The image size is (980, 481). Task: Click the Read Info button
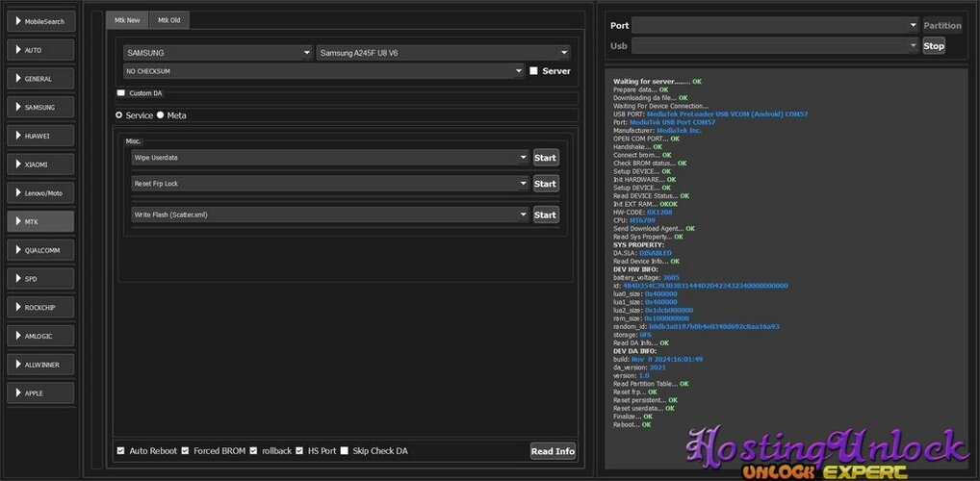coord(553,451)
